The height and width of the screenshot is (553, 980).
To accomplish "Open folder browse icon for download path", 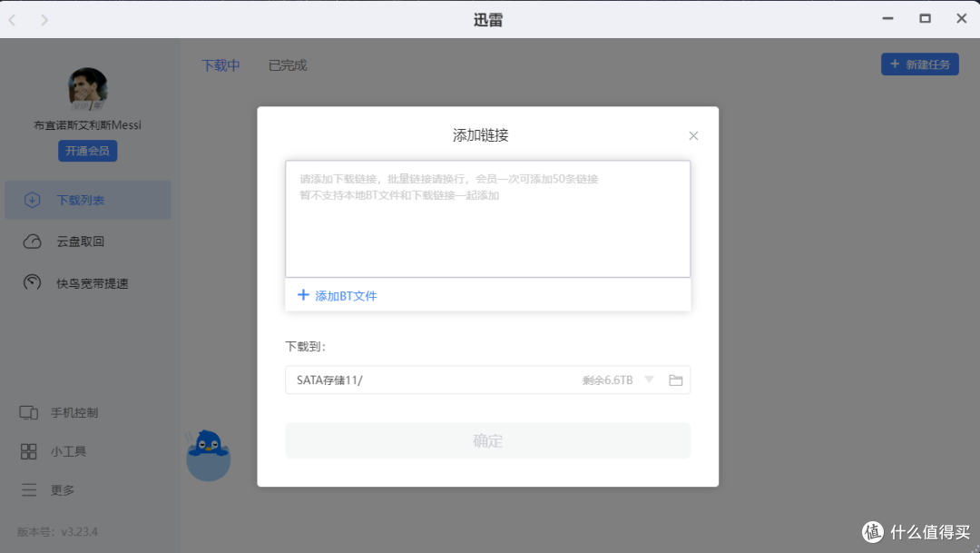I will click(x=676, y=380).
